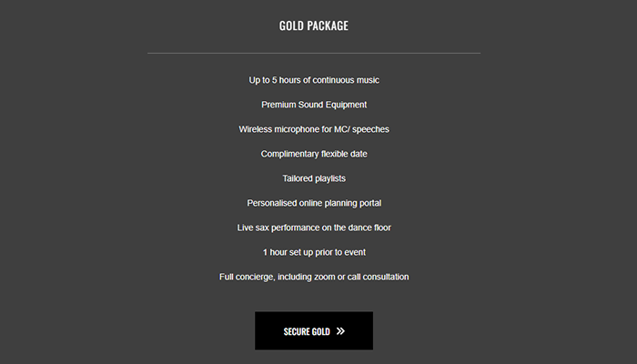Click the word SECURE on the black button
This screenshot has height=364, width=637.
295,331
